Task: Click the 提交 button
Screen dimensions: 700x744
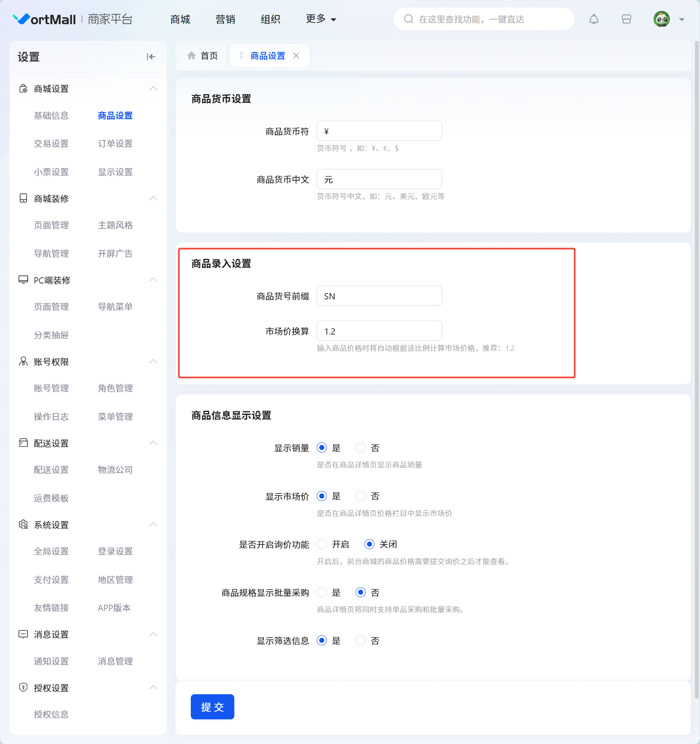Action: click(x=212, y=707)
